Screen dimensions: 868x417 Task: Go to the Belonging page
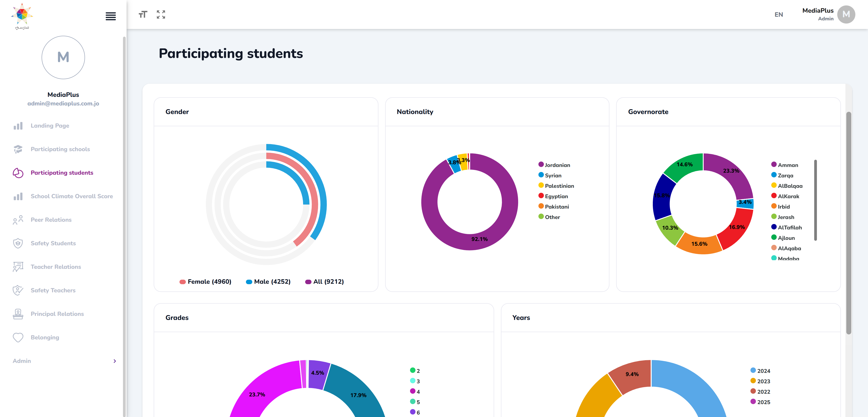pos(45,337)
